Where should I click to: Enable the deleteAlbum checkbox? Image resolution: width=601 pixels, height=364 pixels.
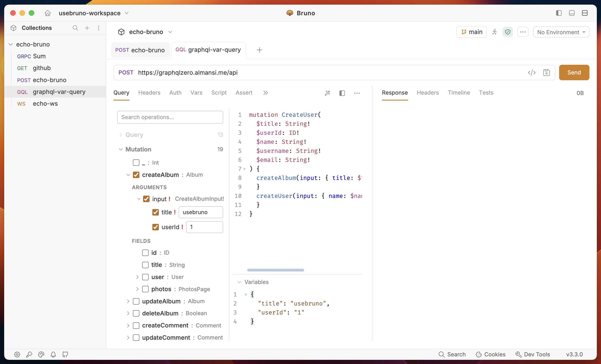(x=136, y=313)
